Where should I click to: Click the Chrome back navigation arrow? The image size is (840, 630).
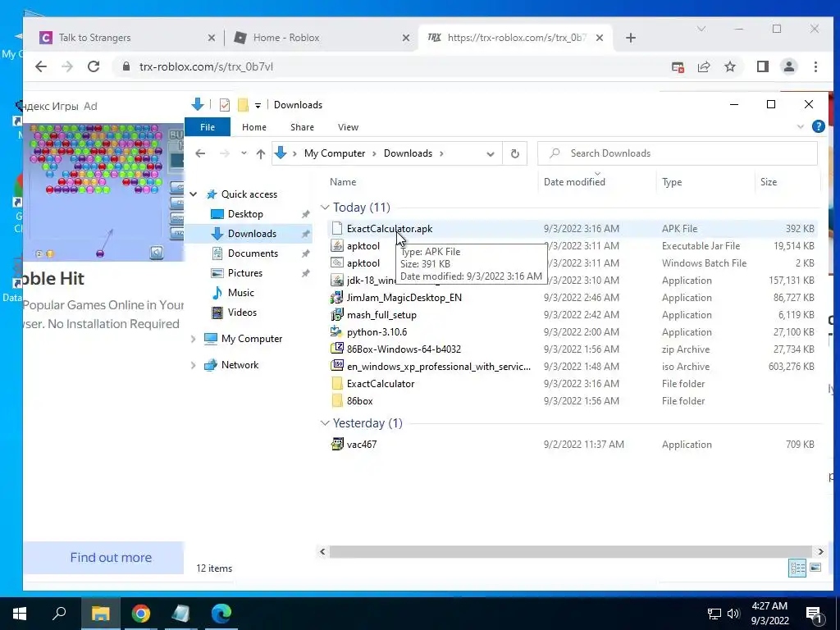pyautogui.click(x=41, y=66)
